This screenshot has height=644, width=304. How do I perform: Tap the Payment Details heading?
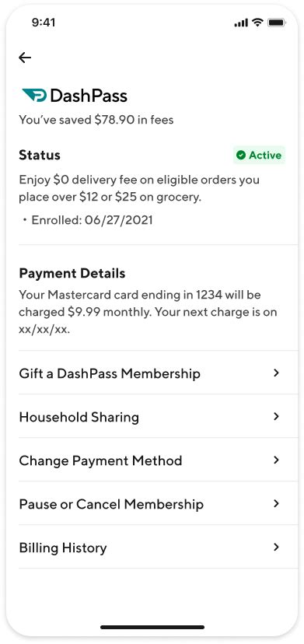coord(72,274)
